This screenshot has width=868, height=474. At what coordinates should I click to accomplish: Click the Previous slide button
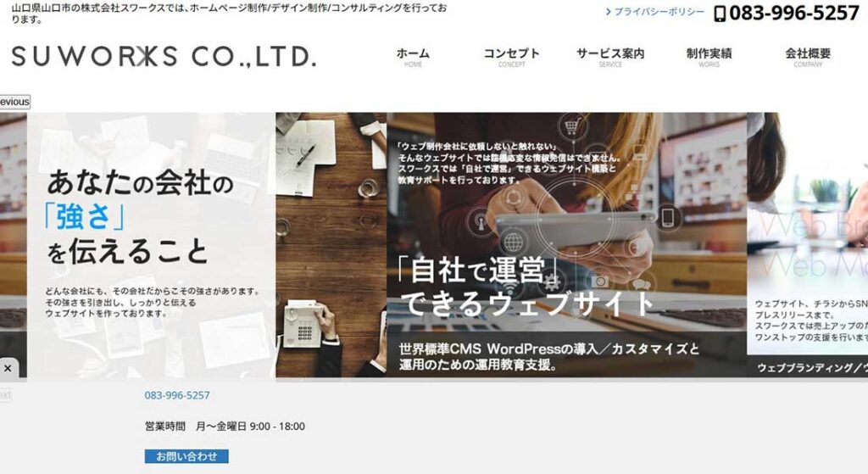click(x=15, y=102)
